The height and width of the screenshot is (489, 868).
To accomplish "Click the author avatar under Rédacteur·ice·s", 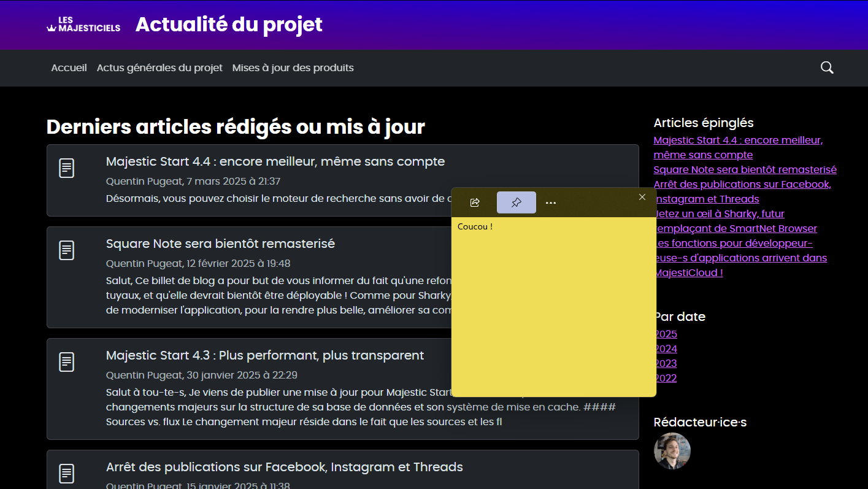I will [x=672, y=451].
